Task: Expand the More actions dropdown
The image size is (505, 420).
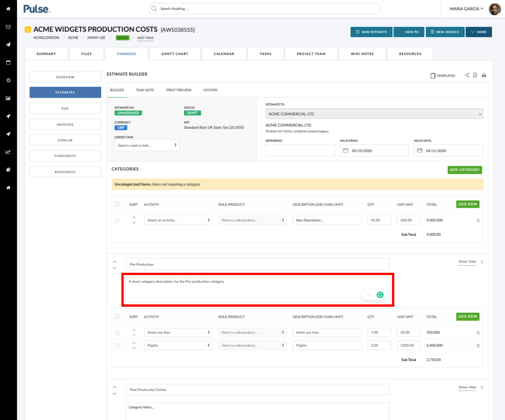Action: pyautogui.click(x=479, y=32)
